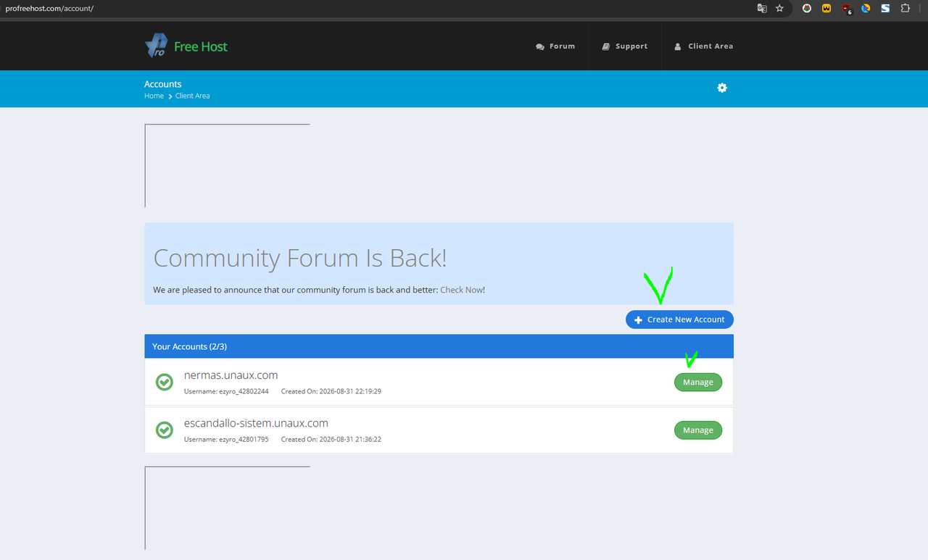Manage the nermas.unaux.com account

tap(698, 382)
